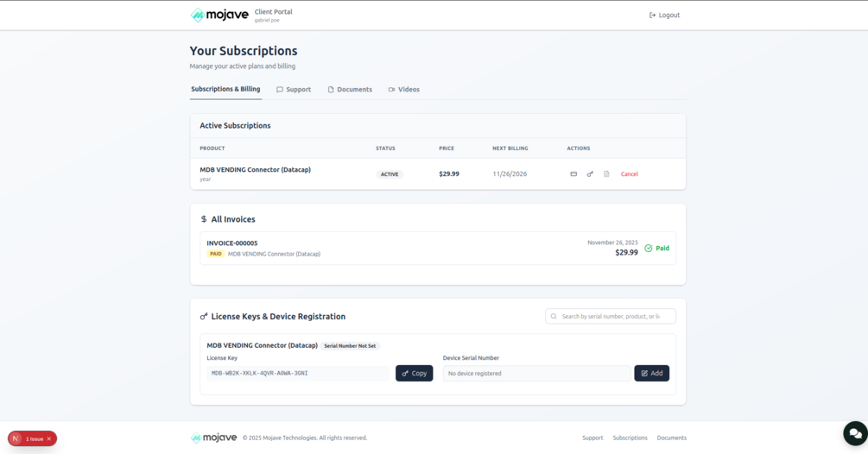Image resolution: width=868 pixels, height=454 pixels.
Task: Open the Support tab
Action: click(294, 90)
